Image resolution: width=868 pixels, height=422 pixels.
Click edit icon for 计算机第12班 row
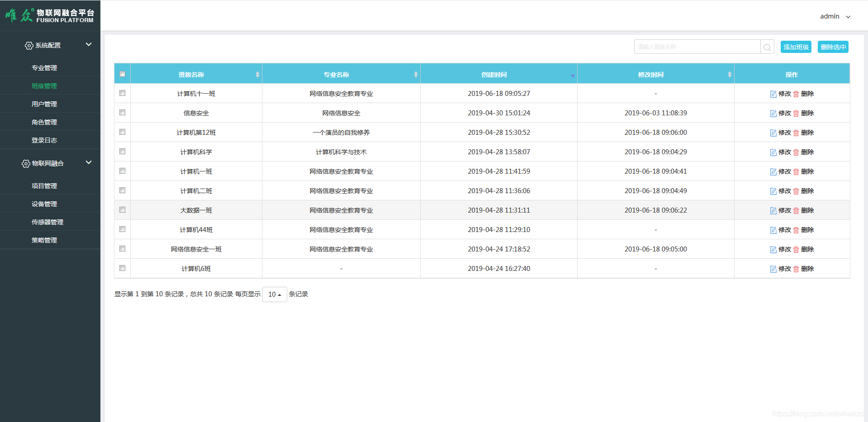coord(773,133)
